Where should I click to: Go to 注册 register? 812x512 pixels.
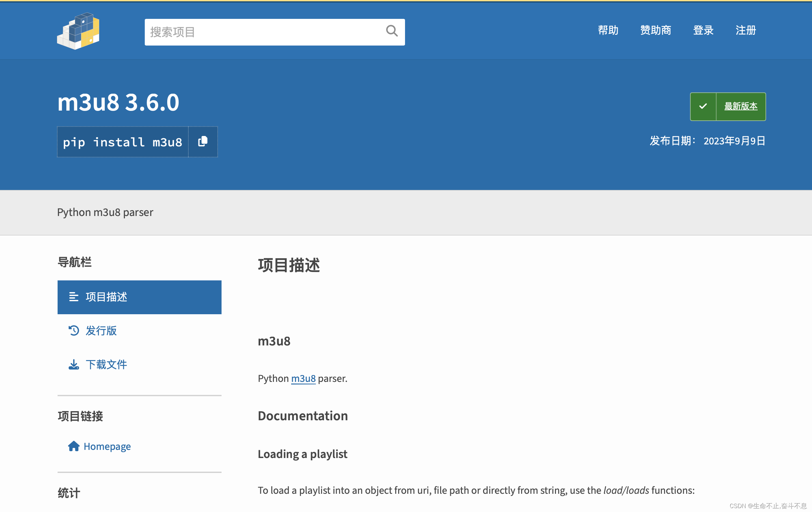(746, 30)
